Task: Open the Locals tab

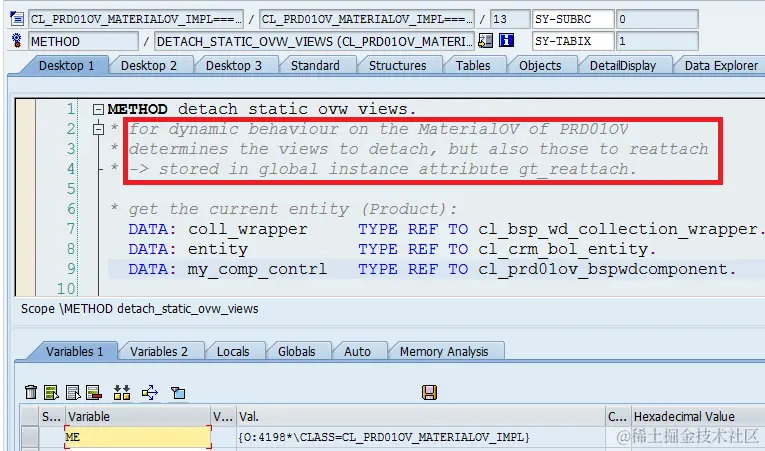Action: click(x=233, y=351)
